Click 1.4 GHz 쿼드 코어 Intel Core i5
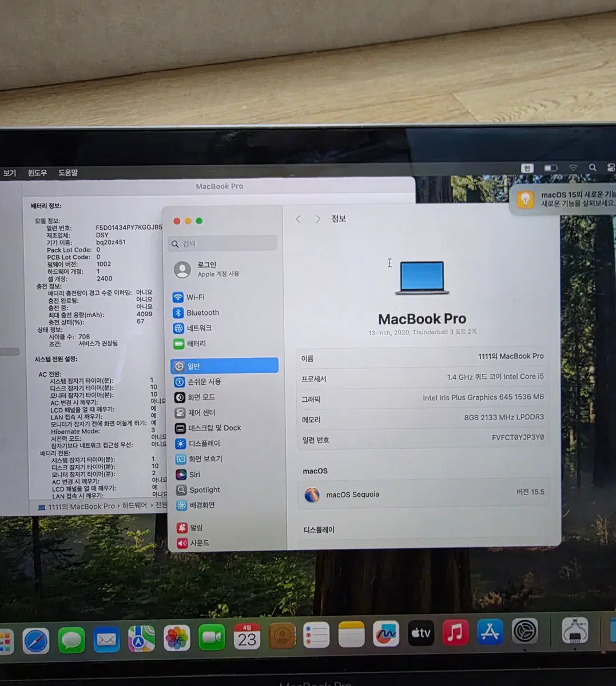Viewport: 616px width, 686px height. tap(495, 377)
